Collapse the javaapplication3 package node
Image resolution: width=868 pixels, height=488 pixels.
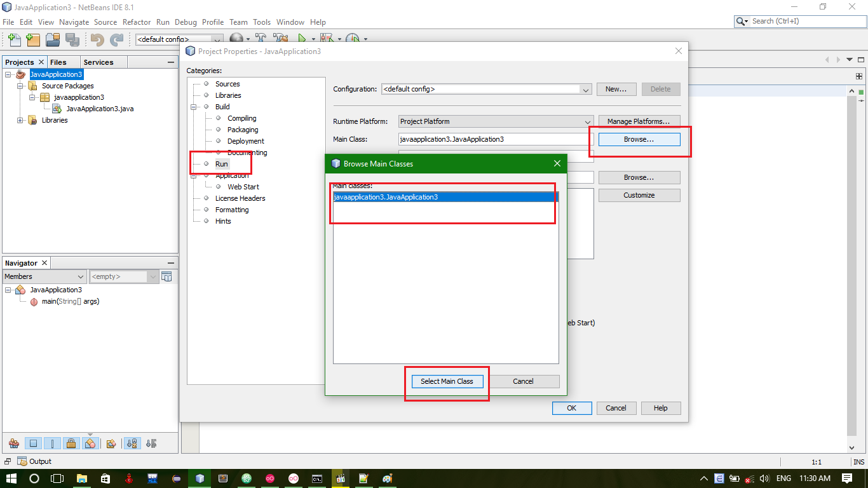tap(32, 97)
